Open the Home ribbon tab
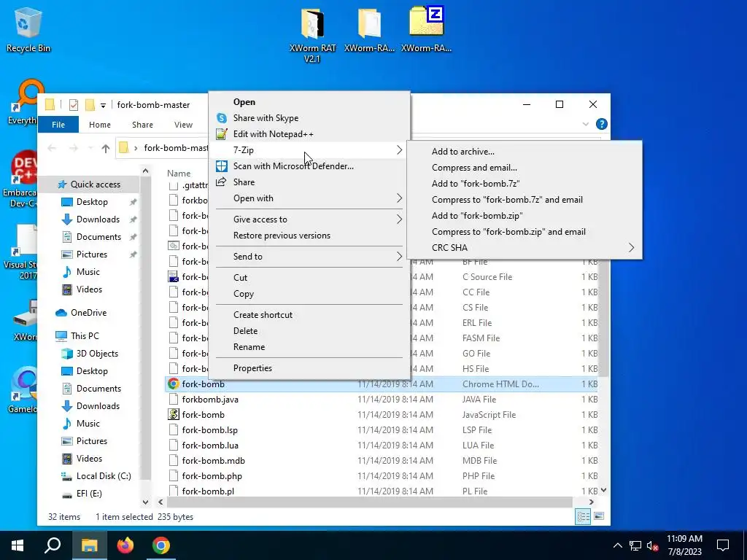Screen dimensions: 747x560 99,125
